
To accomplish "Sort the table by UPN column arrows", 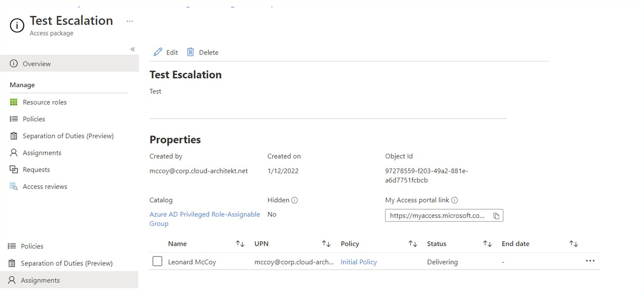I will click(x=326, y=244).
